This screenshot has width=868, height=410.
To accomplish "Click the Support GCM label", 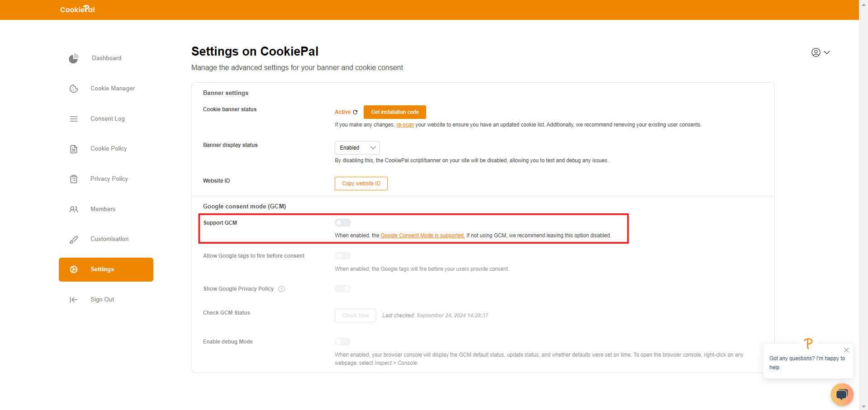I will click(x=220, y=223).
